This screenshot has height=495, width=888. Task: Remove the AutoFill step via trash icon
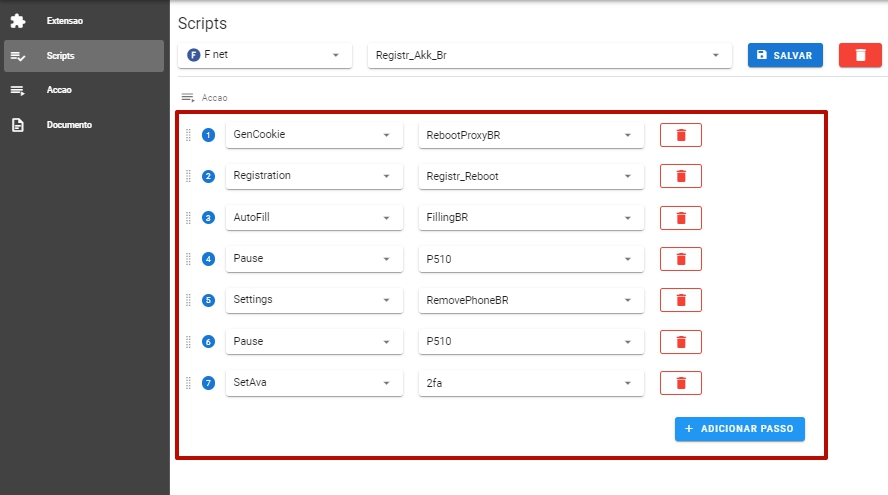681,218
